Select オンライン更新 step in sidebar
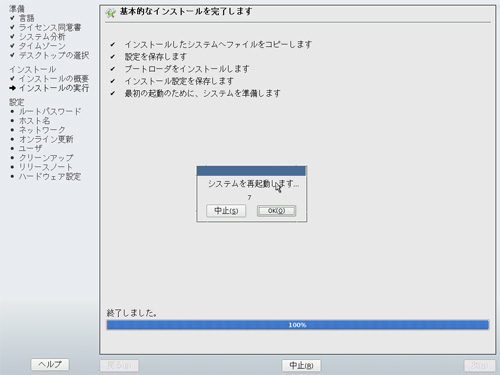Image resolution: width=500 pixels, height=375 pixels. 46,139
